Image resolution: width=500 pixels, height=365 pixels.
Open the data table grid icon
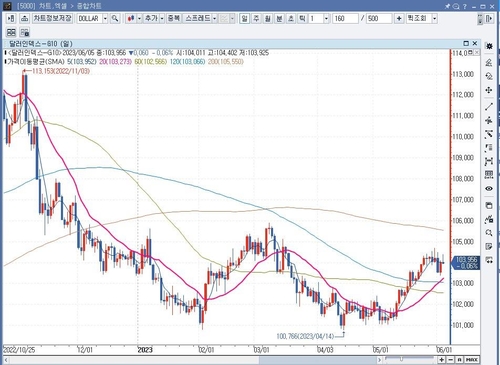tap(489, 175)
